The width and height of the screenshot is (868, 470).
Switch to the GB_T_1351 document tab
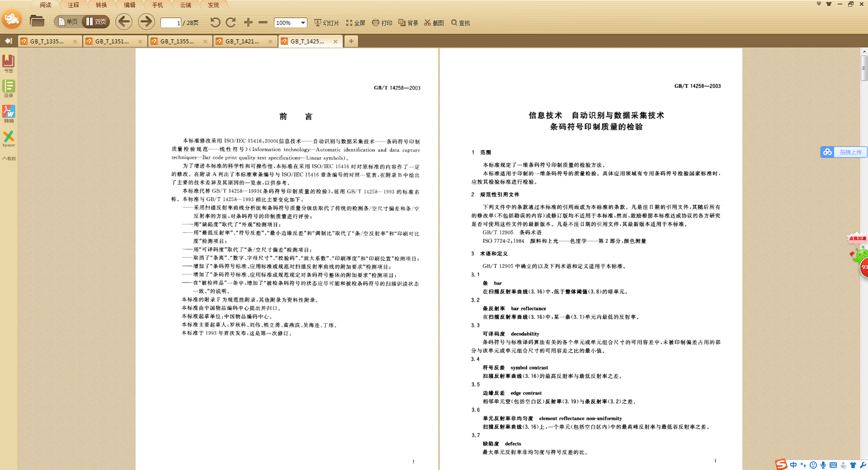click(x=112, y=41)
